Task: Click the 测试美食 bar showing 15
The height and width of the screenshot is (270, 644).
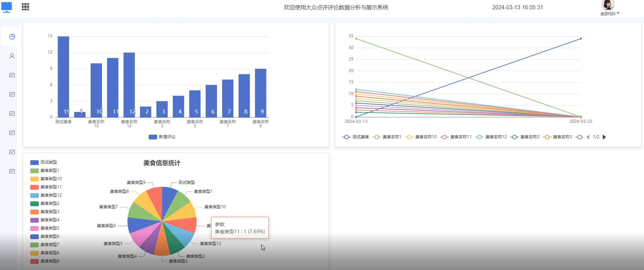Action: click(x=63, y=77)
